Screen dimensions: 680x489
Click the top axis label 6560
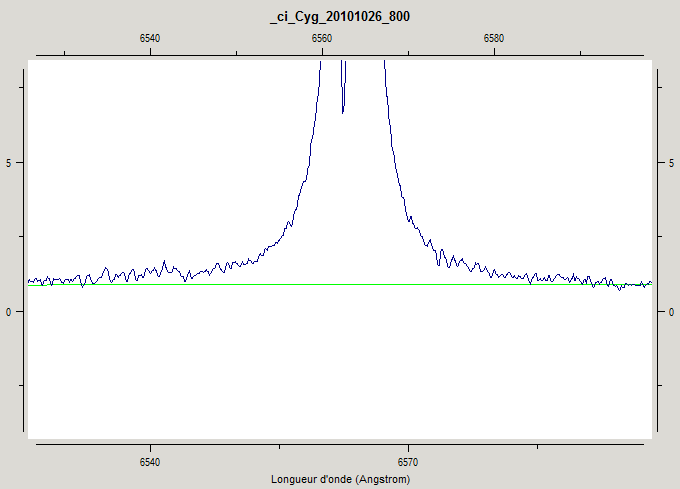tap(322, 39)
